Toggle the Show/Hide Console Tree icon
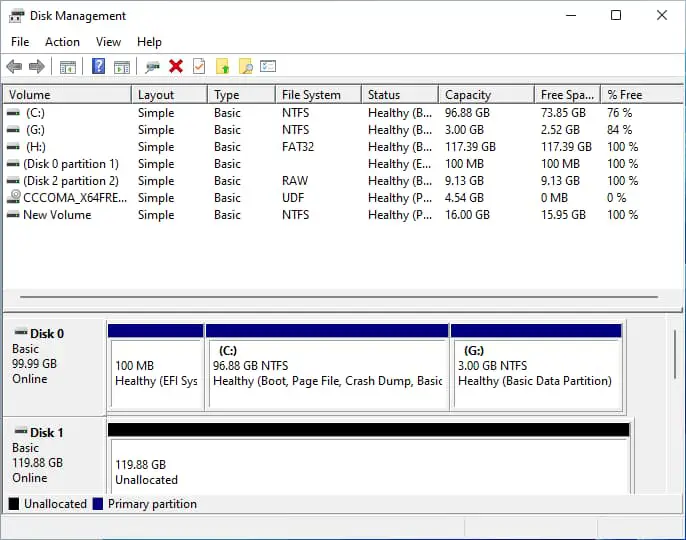Viewport: 686px width, 540px height. coord(68,67)
